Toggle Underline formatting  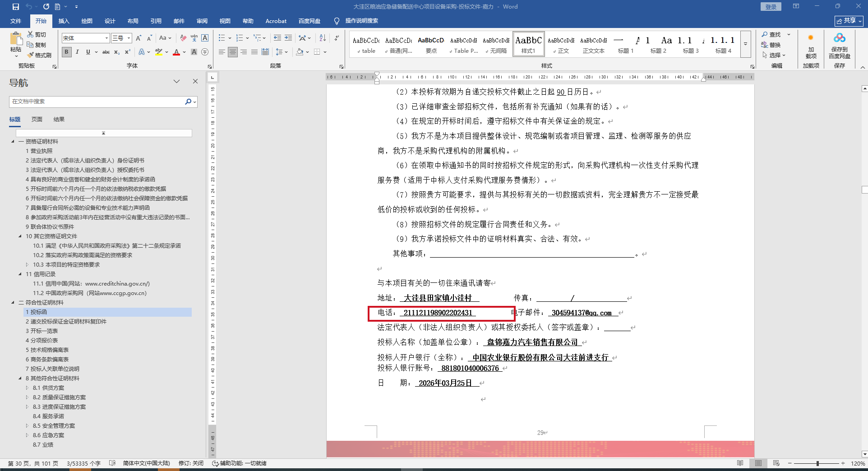point(88,52)
